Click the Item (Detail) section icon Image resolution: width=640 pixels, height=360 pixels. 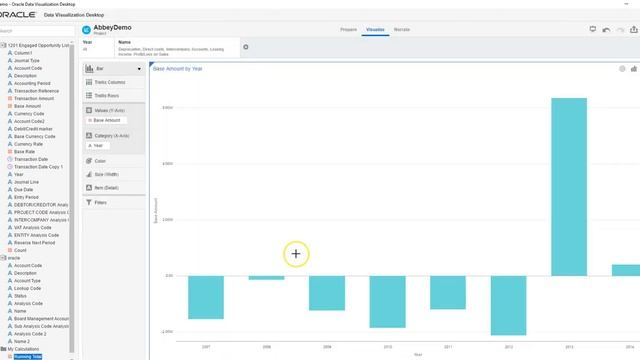tap(89, 188)
